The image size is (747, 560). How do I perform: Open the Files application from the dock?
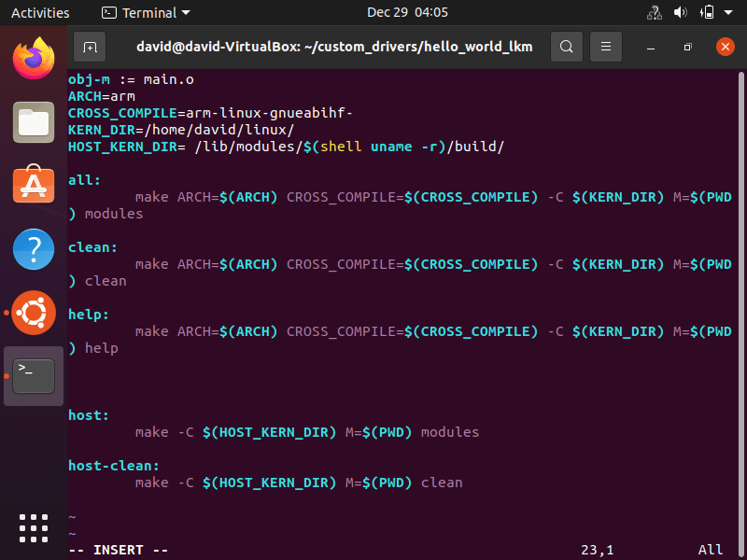point(33,121)
